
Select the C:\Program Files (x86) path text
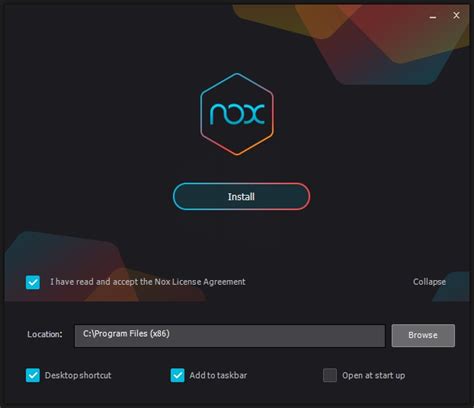tap(126, 333)
